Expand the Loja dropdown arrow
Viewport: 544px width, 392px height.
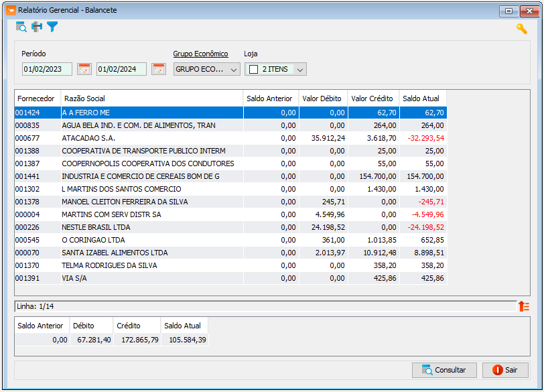(x=300, y=70)
